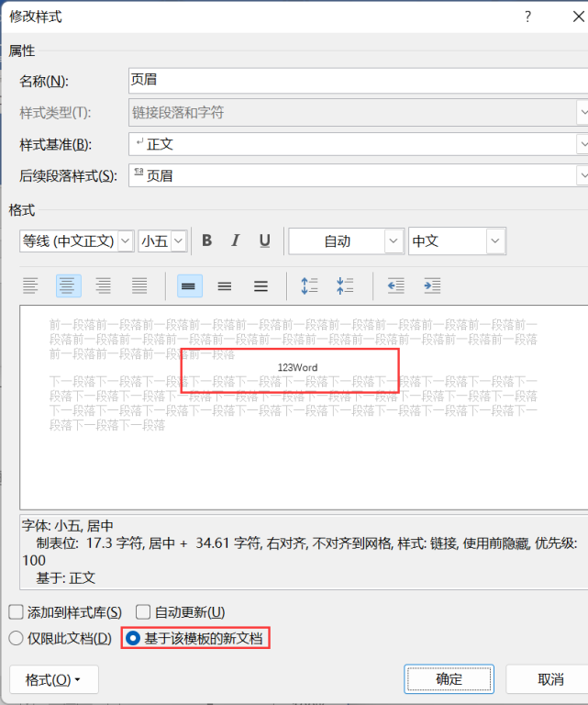Expand the disabled 样式类型 dropdown arrow

(582, 112)
